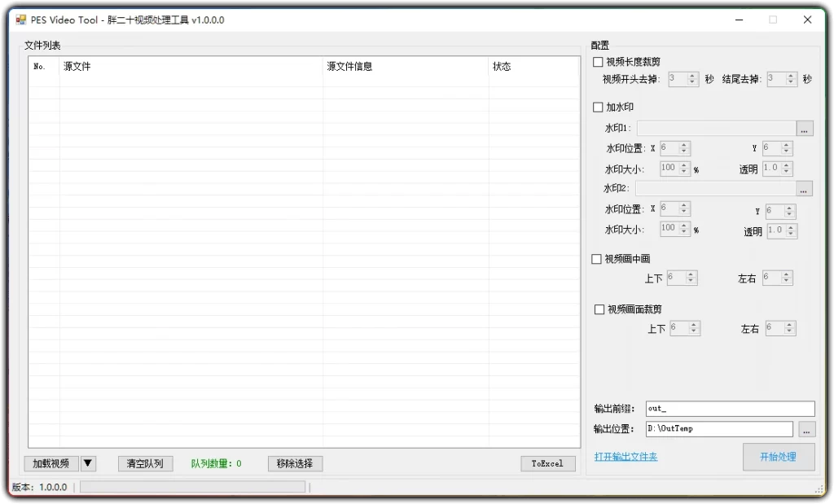Click 水印1 透明 value spinner
The height and width of the screenshot is (504, 834).
click(778, 169)
